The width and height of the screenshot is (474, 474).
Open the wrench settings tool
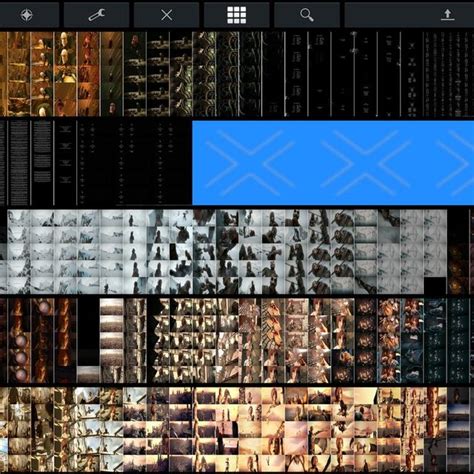pyautogui.click(x=97, y=15)
